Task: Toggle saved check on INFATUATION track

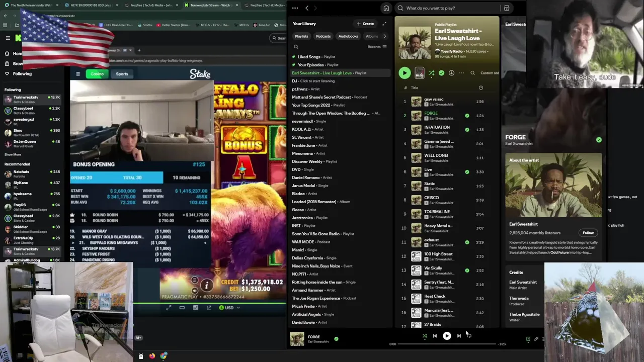Action: coord(467,130)
